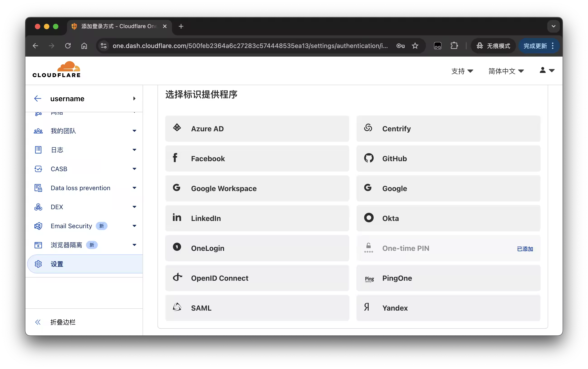Choose the SAML identity provider
Image resolution: width=588 pixels, height=369 pixels.
pyautogui.click(x=257, y=308)
